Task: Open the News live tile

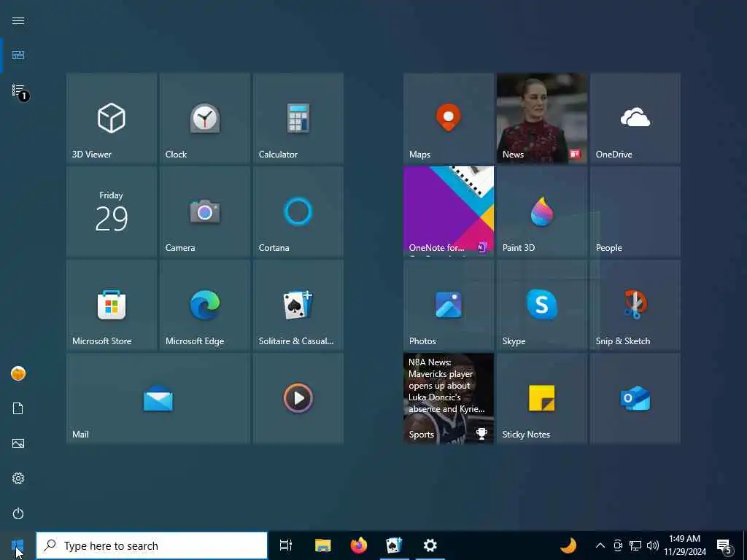Action: tap(542, 118)
